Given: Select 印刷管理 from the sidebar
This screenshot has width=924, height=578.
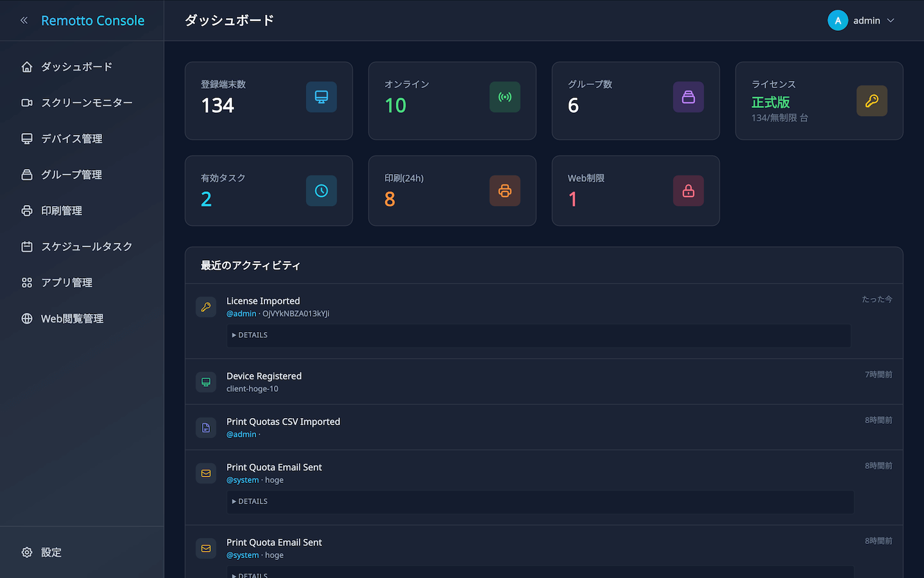Looking at the screenshot, I should pos(62,211).
